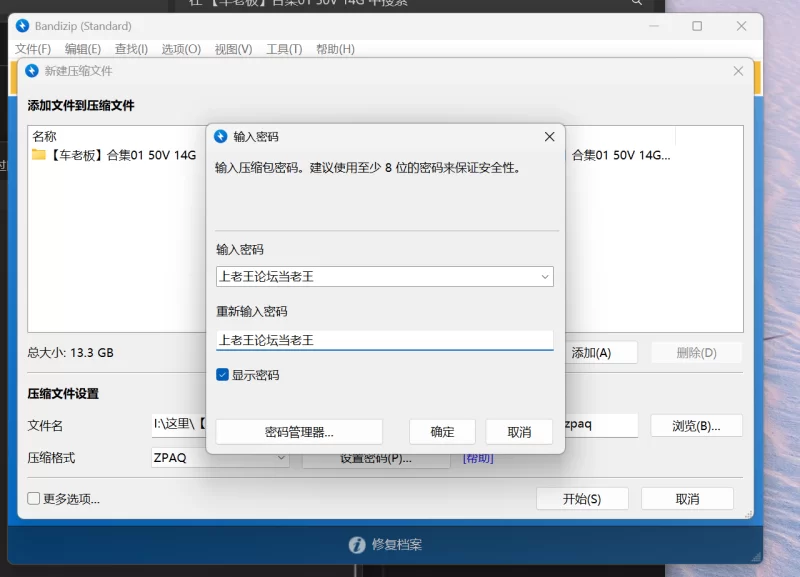Expand the 输入密码 password history dropdown
Screen dimensions: 800x577
coord(545,277)
